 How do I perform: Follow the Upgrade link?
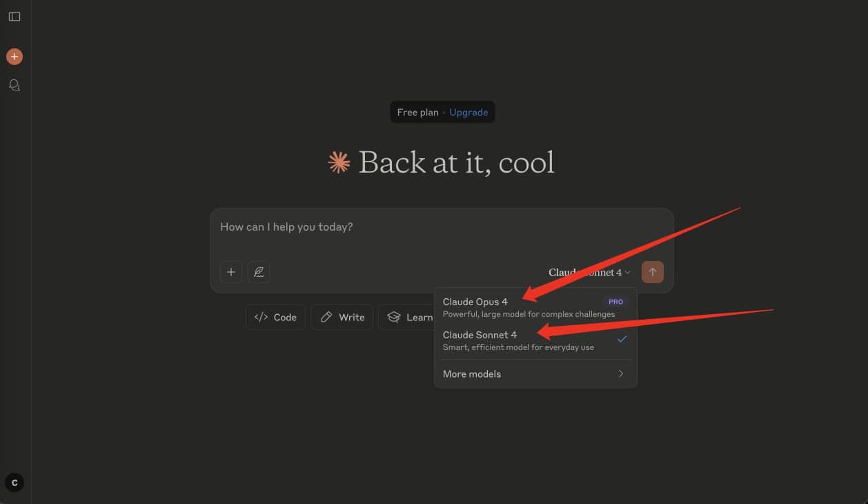468,113
